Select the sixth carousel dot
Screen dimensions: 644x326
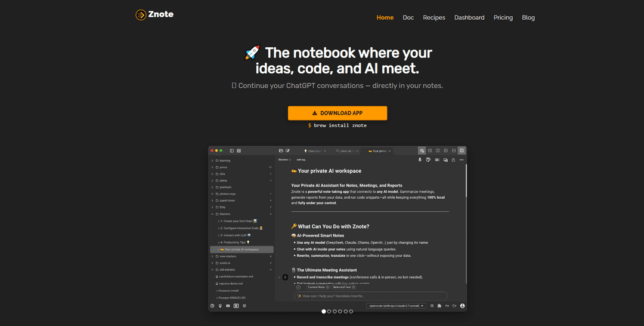click(351, 312)
